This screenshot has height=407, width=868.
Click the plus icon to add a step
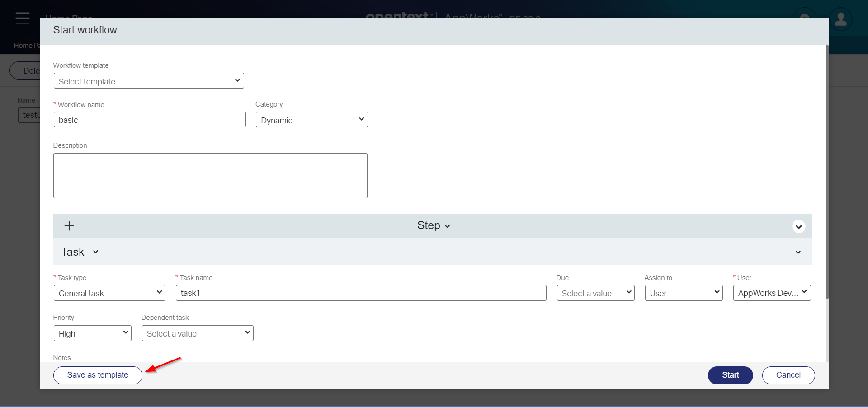point(69,226)
